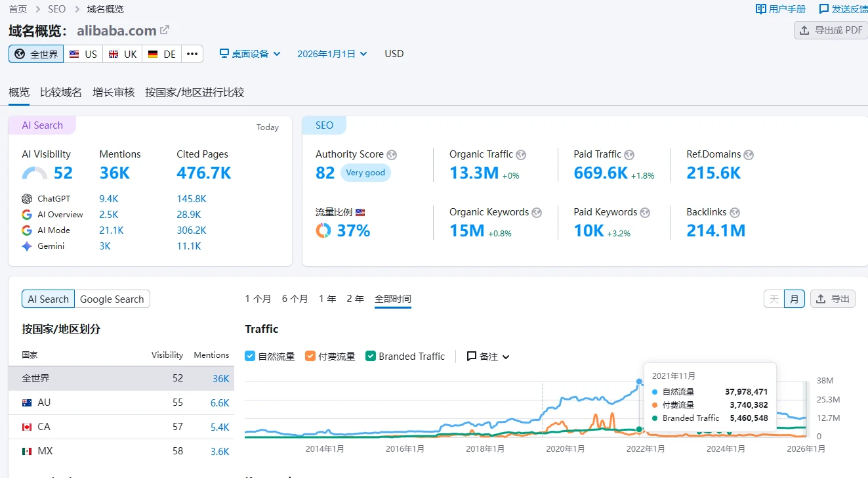
Task: Click the 2021年11月 blue point on chart
Action: click(639, 381)
